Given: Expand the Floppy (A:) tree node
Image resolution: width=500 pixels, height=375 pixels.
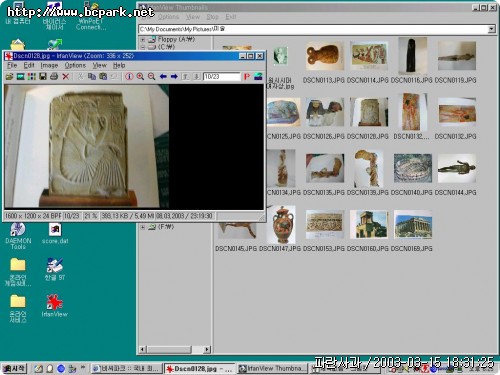Looking at the screenshot, I should [143, 39].
